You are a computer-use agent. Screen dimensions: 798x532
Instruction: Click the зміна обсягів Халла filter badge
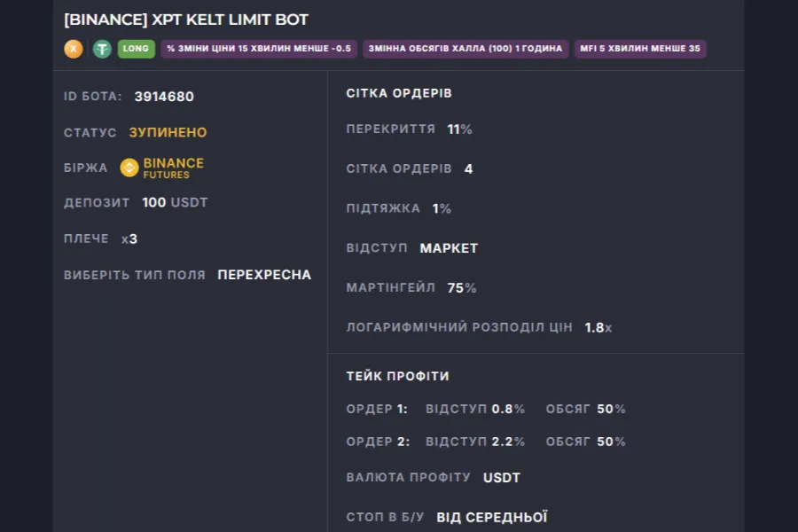point(464,49)
